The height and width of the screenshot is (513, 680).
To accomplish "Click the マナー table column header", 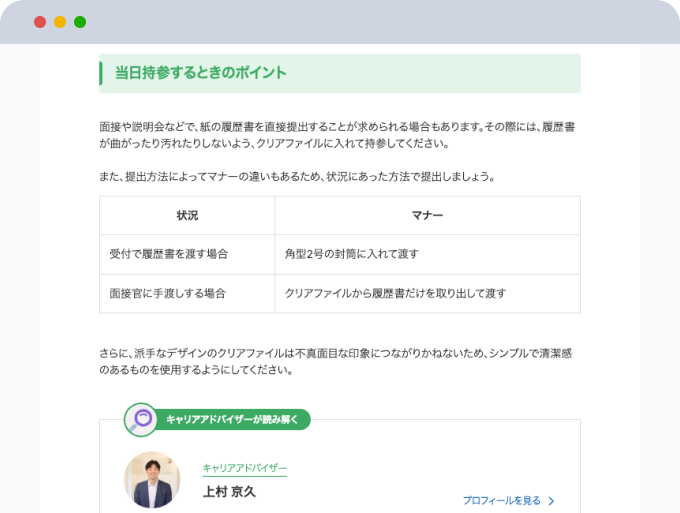I will pos(427,216).
